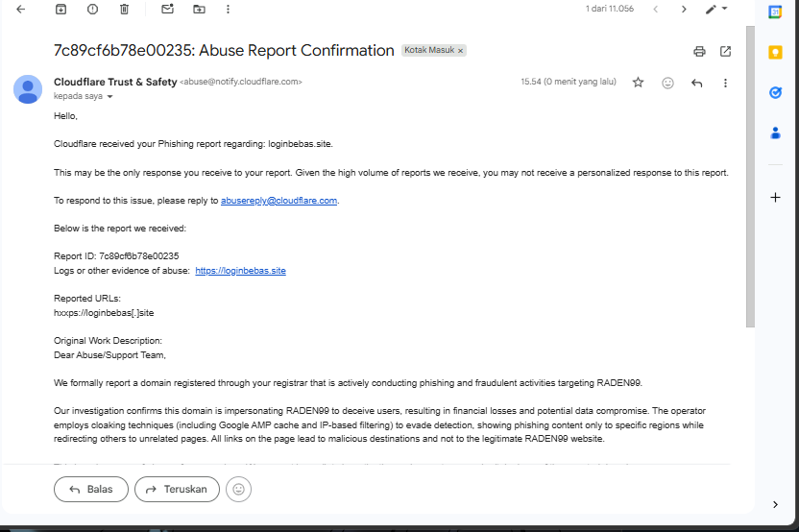Go to the newer email arrow
Viewport: 799px width, 532px height.
click(x=656, y=10)
